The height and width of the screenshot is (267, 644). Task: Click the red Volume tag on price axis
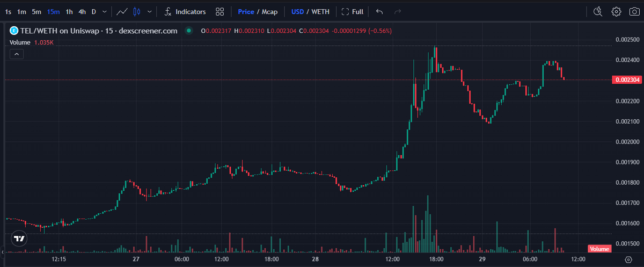click(x=599, y=249)
